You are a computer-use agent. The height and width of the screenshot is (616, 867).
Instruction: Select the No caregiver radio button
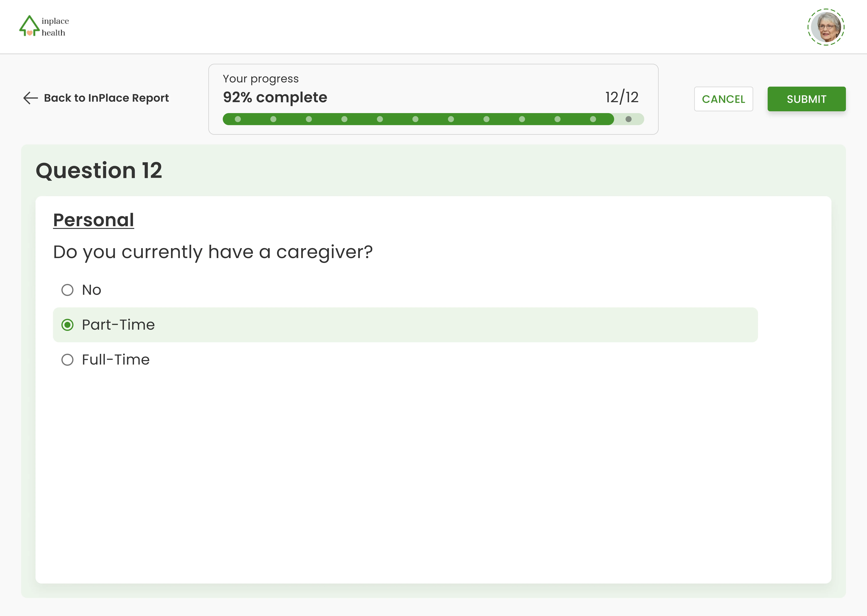pos(67,289)
